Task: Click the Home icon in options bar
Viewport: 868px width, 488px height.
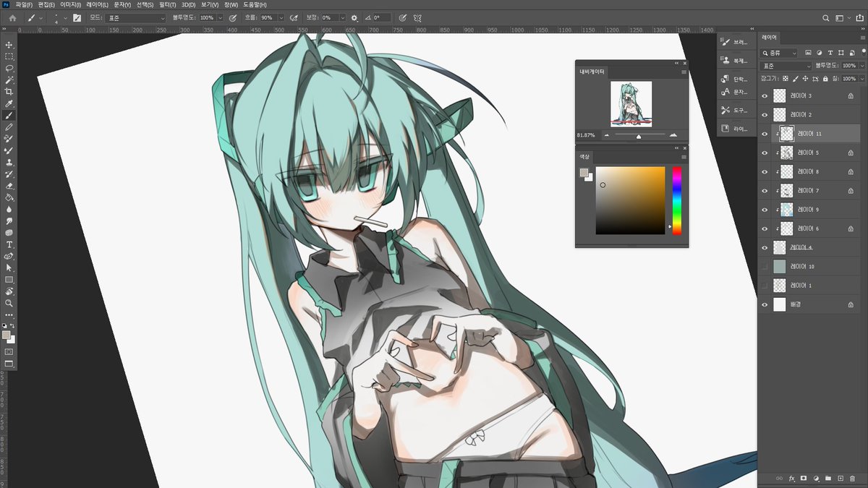Action: point(12,17)
